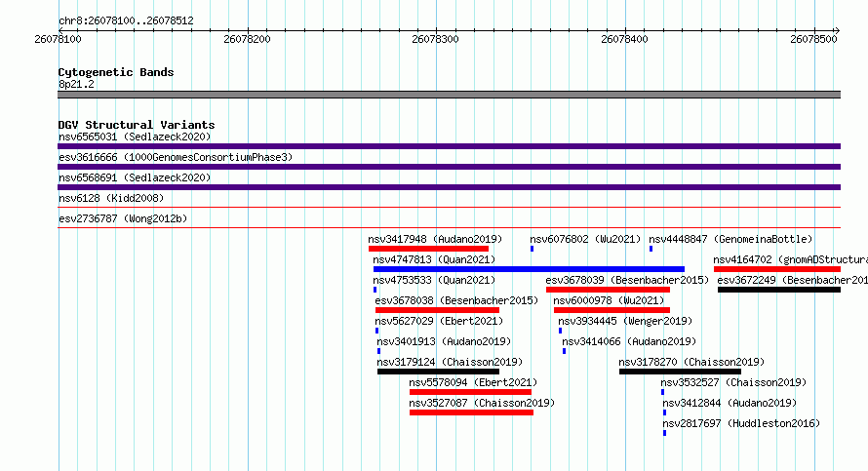
Task: Open the nsv6000978 (Wu2021) label
Action: (609, 300)
